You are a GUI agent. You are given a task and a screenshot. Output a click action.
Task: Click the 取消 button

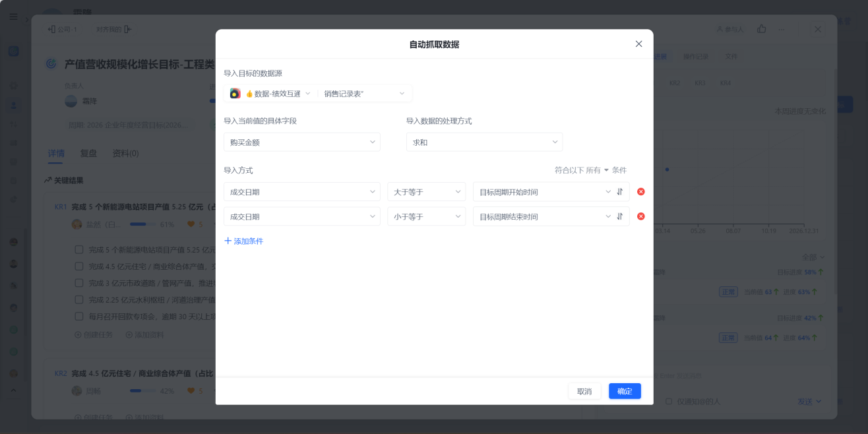coord(584,391)
